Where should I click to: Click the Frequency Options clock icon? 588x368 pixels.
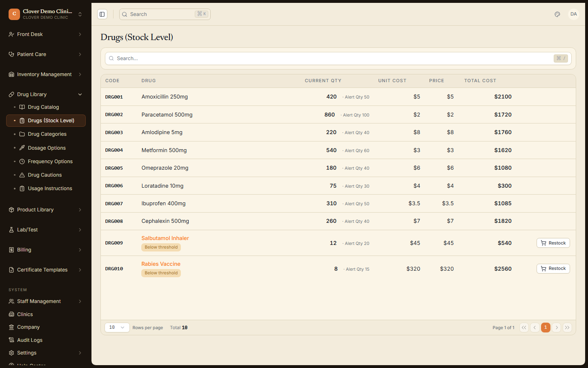click(x=22, y=162)
